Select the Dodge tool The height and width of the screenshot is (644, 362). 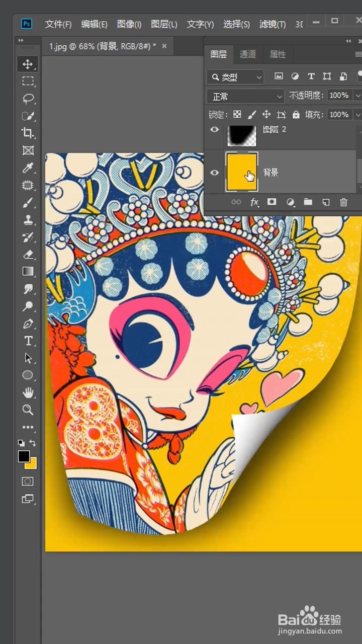28,306
